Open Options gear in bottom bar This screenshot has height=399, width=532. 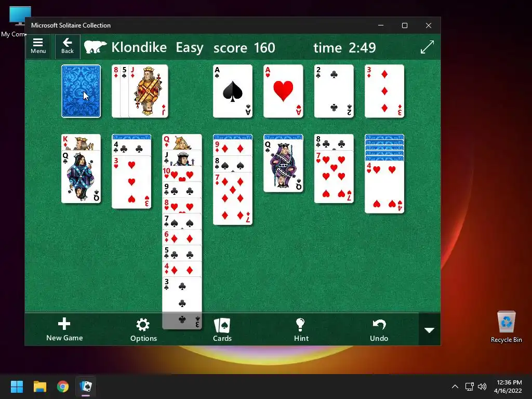(143, 329)
